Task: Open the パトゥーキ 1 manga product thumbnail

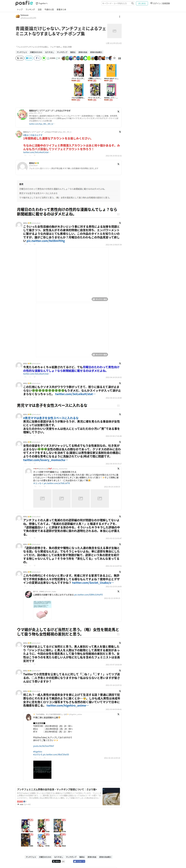Action: (x=79, y=70)
